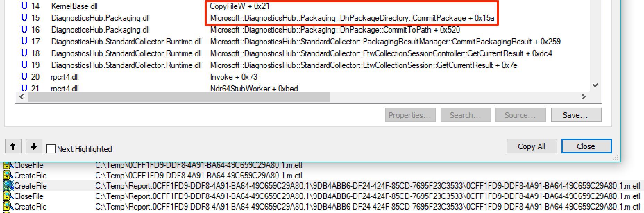Click the Copy All button
This screenshot has width=644, height=213.
pyautogui.click(x=532, y=146)
